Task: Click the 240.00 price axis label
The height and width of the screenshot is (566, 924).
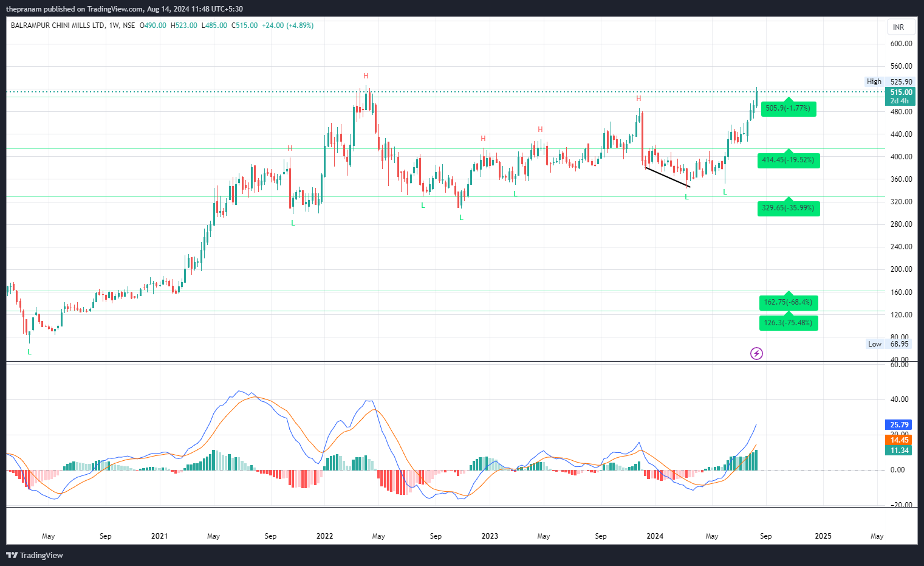Action: pos(901,247)
